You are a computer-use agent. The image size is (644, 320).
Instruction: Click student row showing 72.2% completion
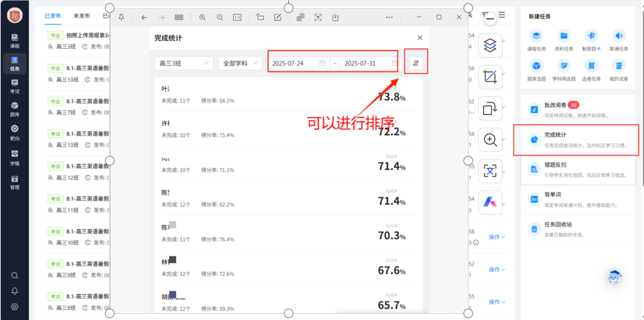(x=288, y=129)
